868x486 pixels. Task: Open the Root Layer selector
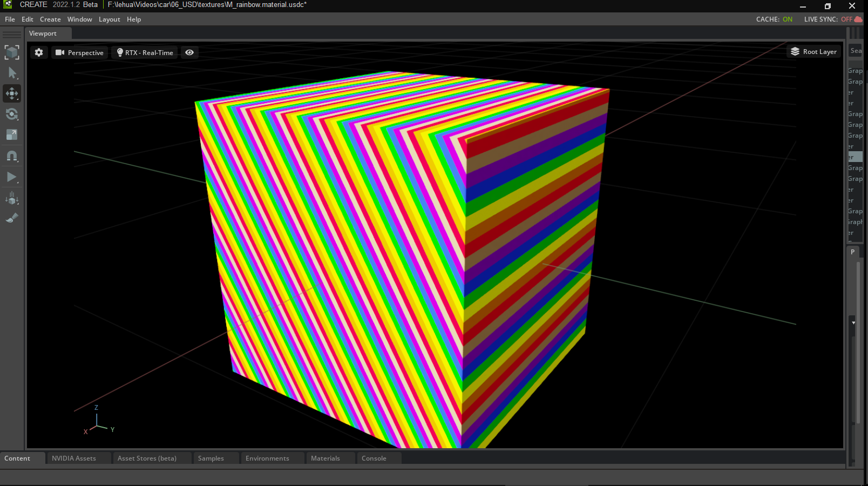click(x=813, y=51)
